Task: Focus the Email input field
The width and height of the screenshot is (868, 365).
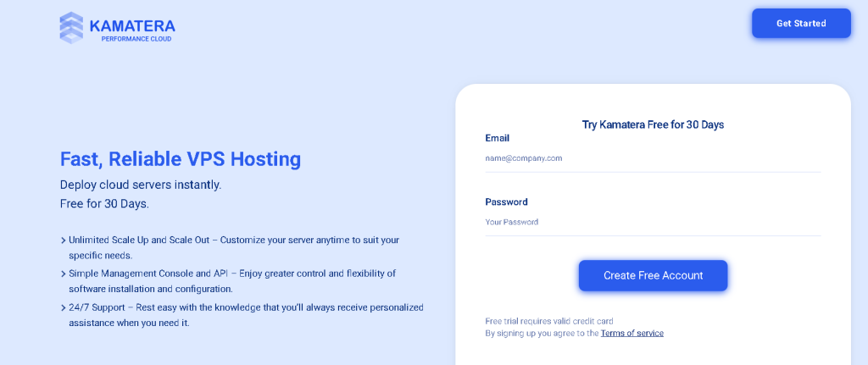Action: [652, 158]
